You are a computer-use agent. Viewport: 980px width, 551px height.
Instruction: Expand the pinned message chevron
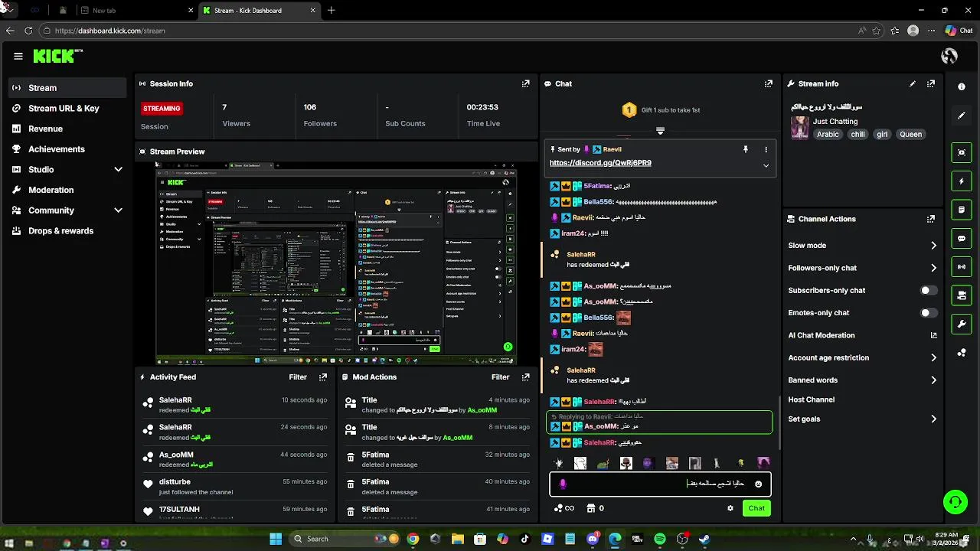(766, 165)
